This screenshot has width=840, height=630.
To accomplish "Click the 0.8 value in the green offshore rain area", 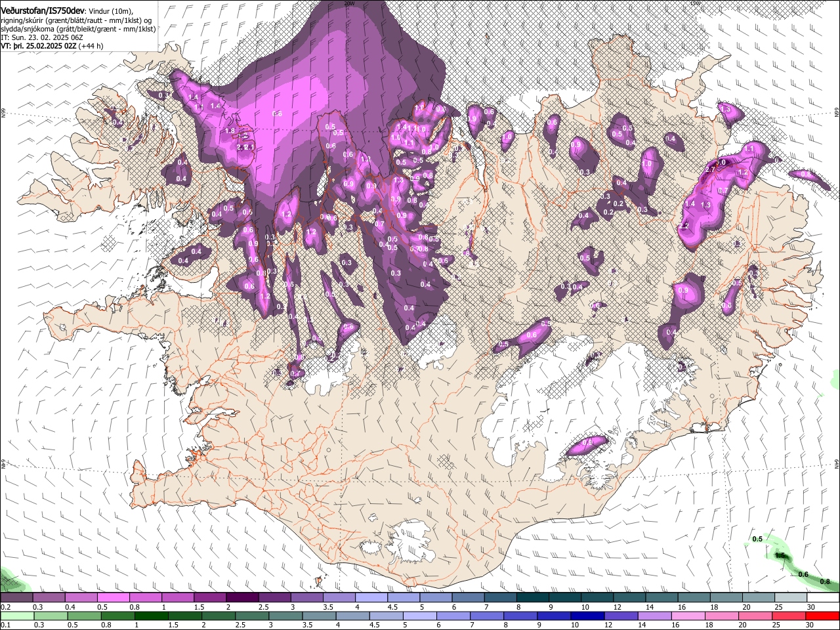I will tap(825, 581).
